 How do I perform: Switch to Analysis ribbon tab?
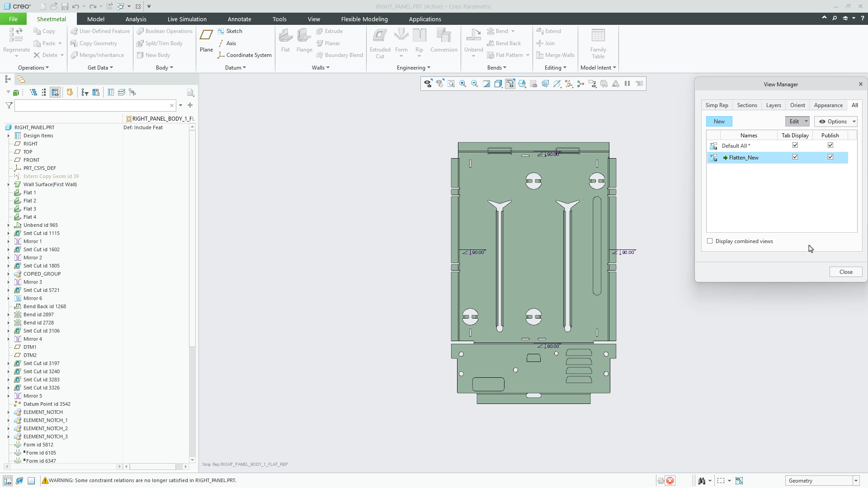136,19
